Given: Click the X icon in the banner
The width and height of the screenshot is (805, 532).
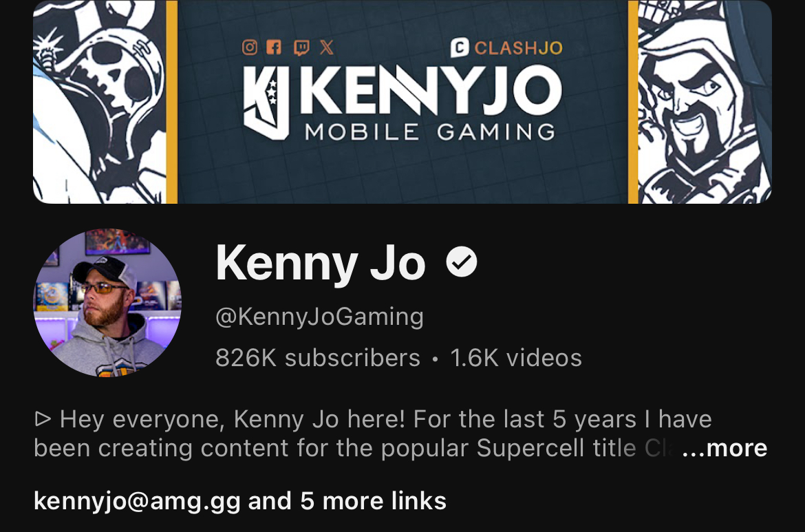Looking at the screenshot, I should point(327,47).
